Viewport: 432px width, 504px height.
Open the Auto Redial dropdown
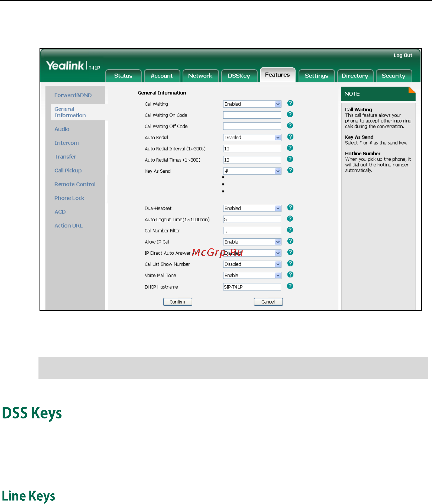click(x=252, y=138)
